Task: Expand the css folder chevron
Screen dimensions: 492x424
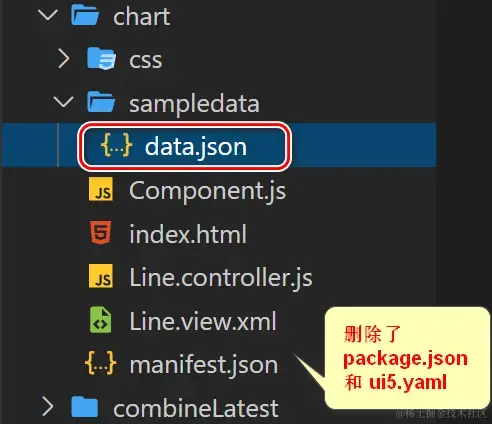Action: [64, 59]
